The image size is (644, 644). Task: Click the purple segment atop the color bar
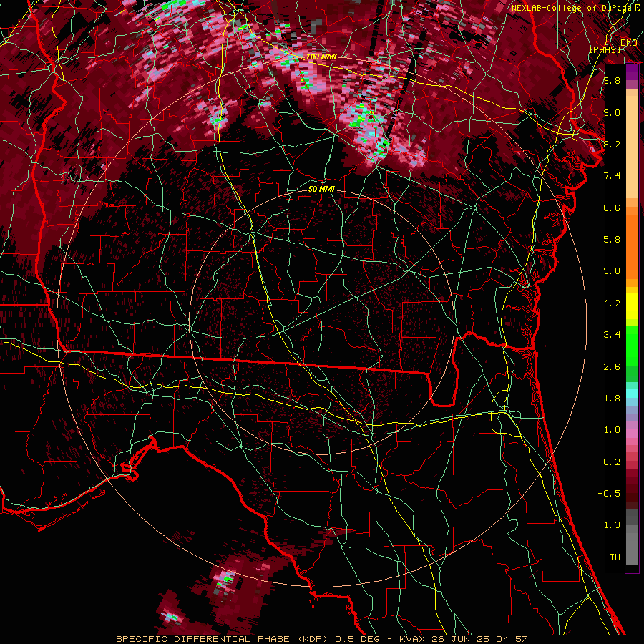click(632, 72)
